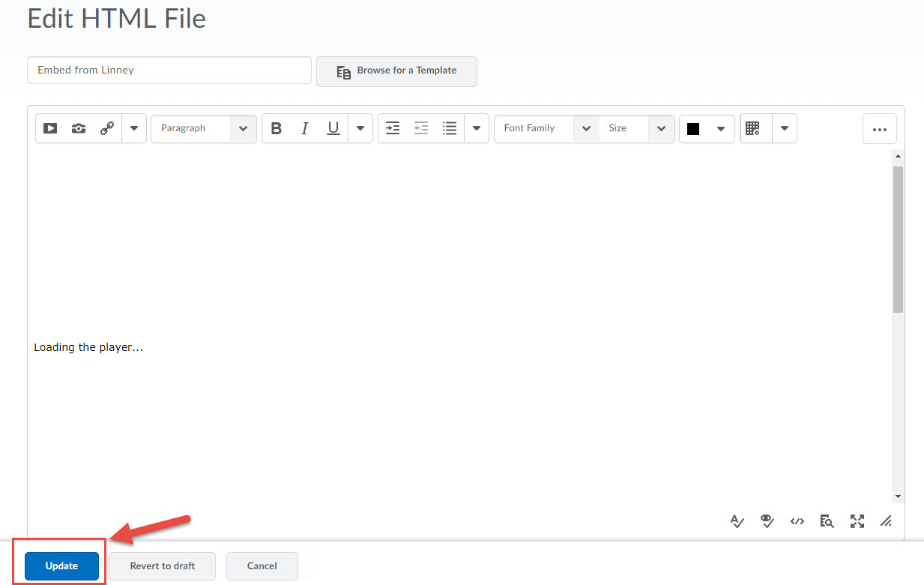This screenshot has width=924, height=585.
Task: Click the indent list icon
Action: (x=393, y=128)
